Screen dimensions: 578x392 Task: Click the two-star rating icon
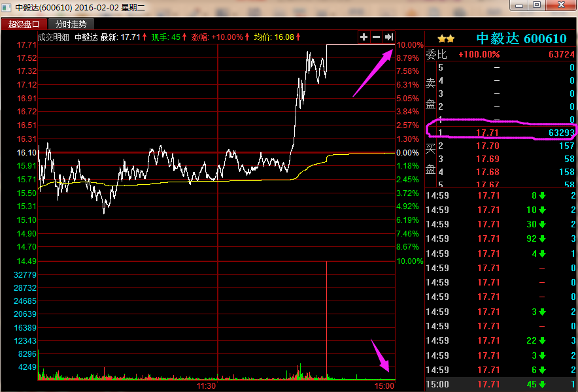coord(446,39)
